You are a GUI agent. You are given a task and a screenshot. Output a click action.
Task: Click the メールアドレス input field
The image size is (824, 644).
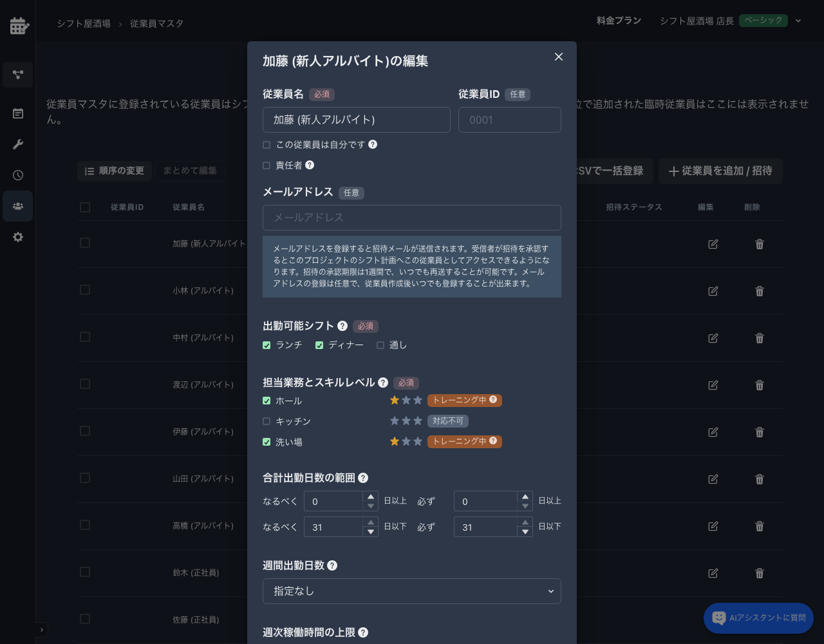412,218
